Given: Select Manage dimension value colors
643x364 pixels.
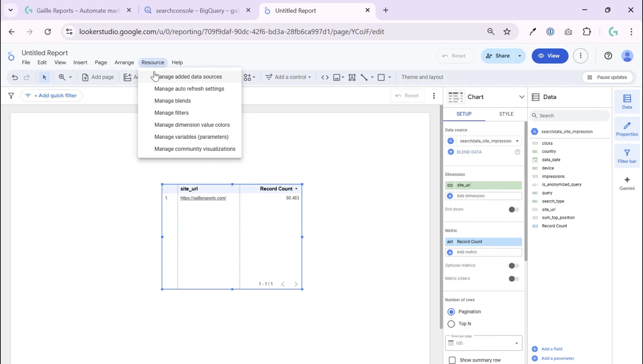Looking at the screenshot, I should [190, 125].
